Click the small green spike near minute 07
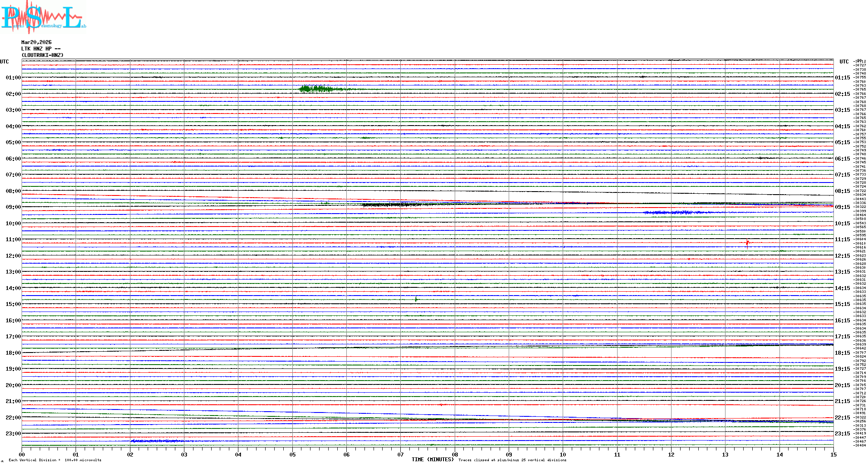 [x=416, y=299]
